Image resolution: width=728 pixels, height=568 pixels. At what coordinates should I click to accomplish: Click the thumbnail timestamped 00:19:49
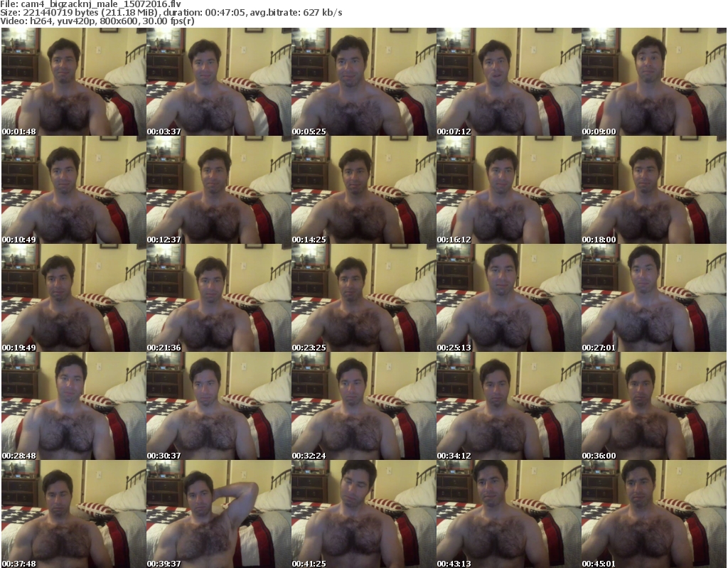(x=73, y=298)
